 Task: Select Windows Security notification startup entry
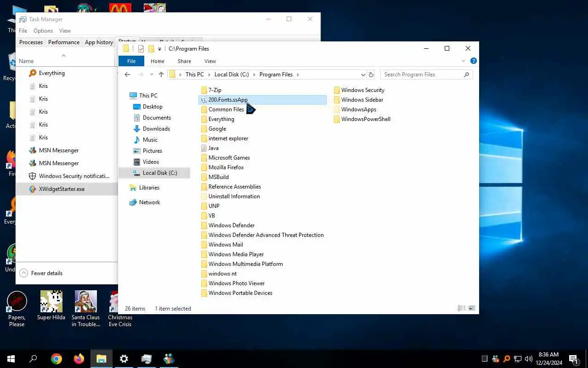point(67,176)
